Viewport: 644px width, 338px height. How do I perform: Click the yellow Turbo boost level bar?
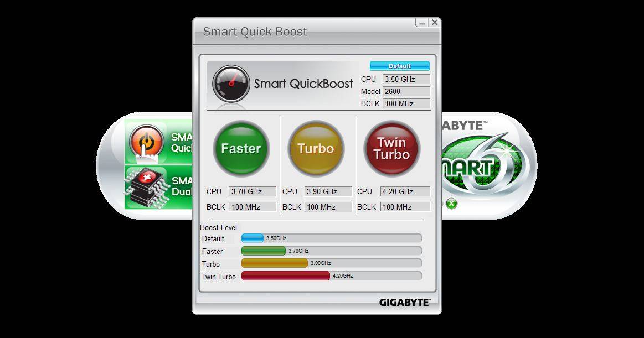point(275,263)
